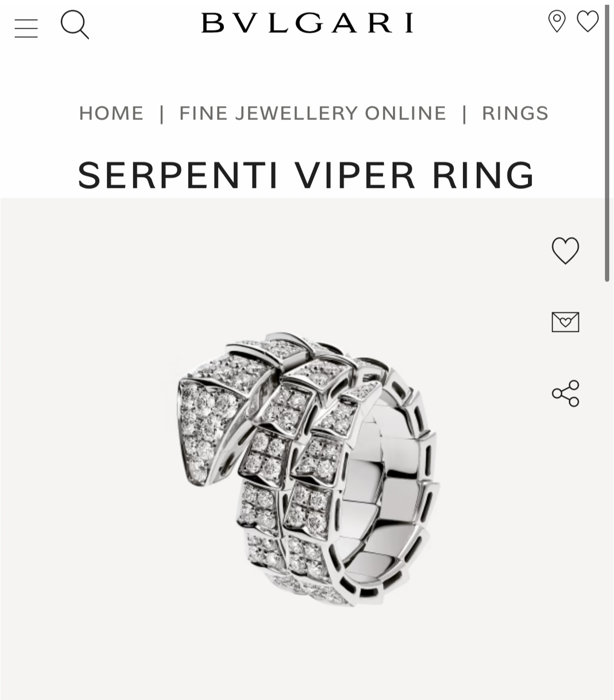Click the SERPENTI VIPER RING title
Screen dimensions: 614x700
tap(306, 175)
